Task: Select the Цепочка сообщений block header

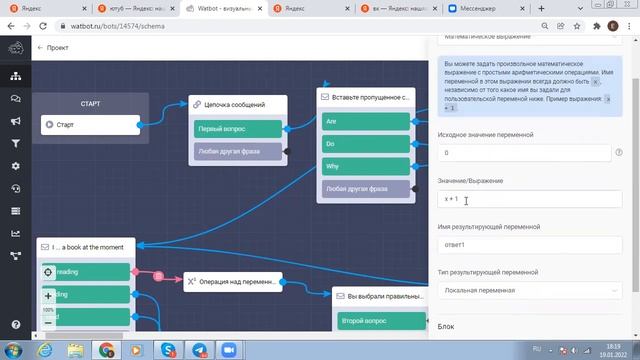Action: [238, 105]
